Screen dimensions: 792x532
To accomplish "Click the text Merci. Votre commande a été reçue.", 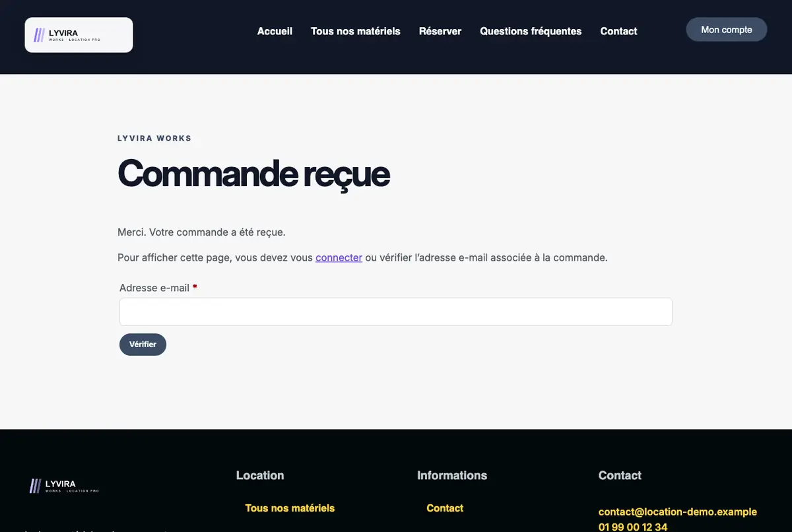I will pyautogui.click(x=201, y=232).
